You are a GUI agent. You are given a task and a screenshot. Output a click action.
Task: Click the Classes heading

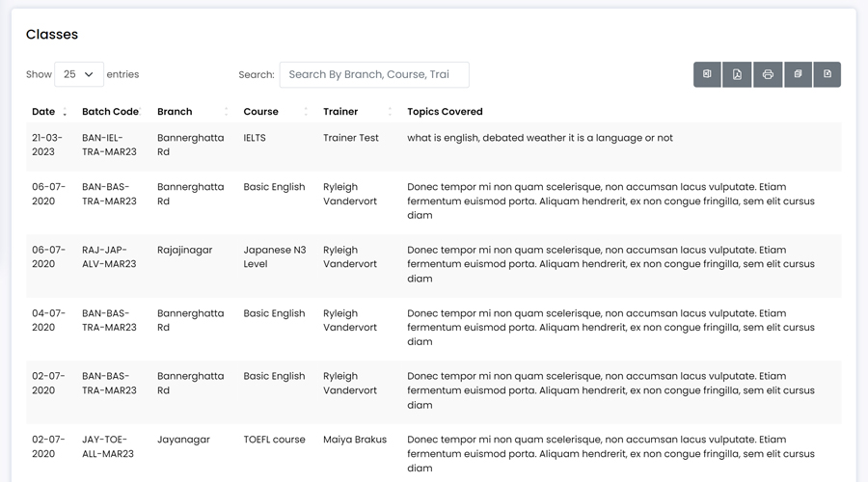click(52, 35)
